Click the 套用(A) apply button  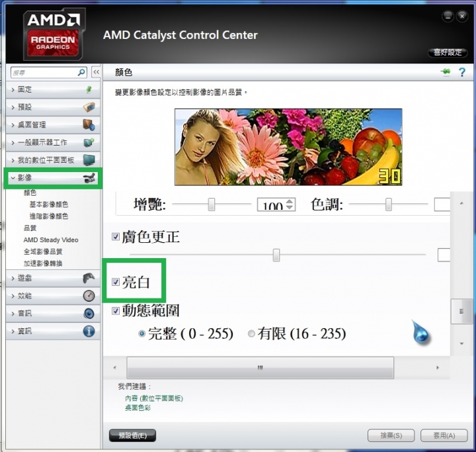pos(444,435)
